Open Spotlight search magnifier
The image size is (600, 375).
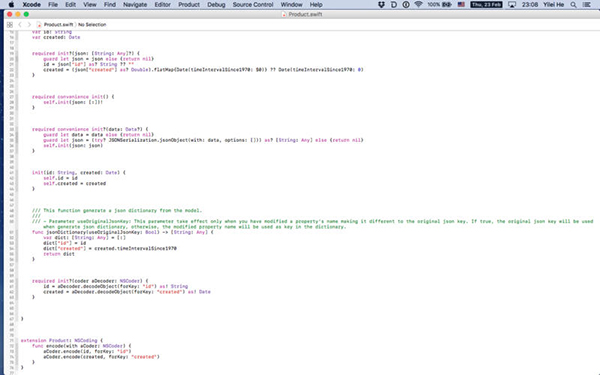click(x=574, y=5)
